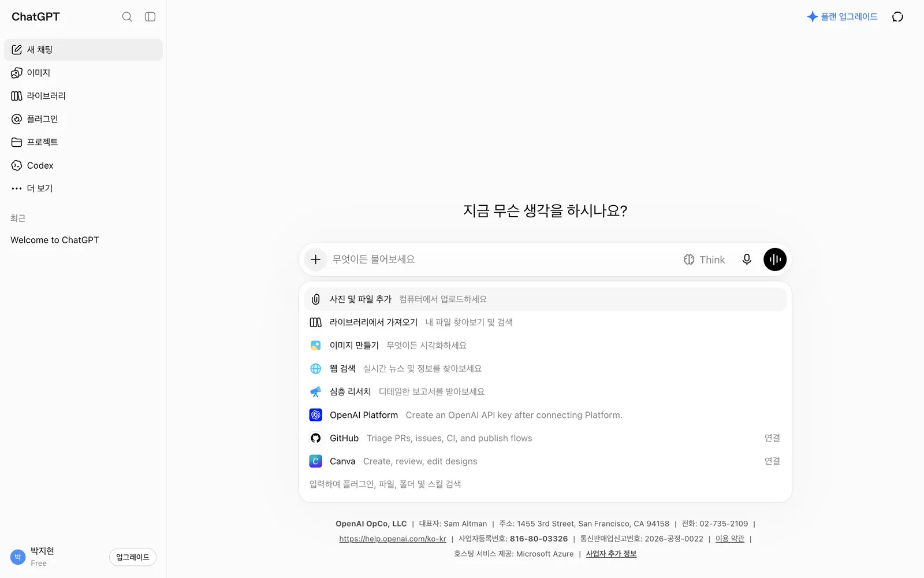Click 연결 next to GitHub
The width and height of the screenshot is (924, 578).
tap(772, 438)
